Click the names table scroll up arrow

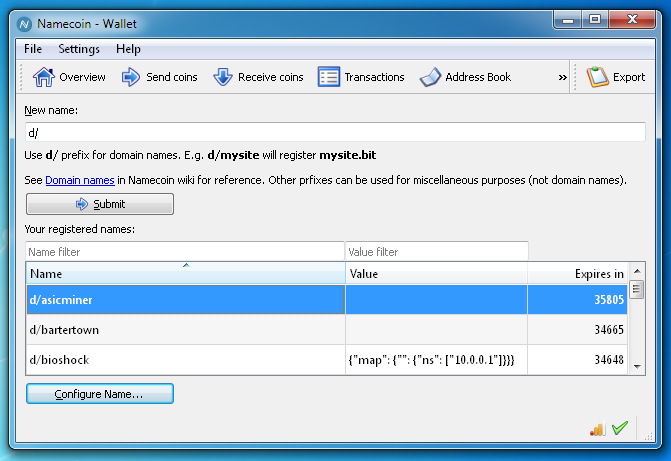[637, 271]
